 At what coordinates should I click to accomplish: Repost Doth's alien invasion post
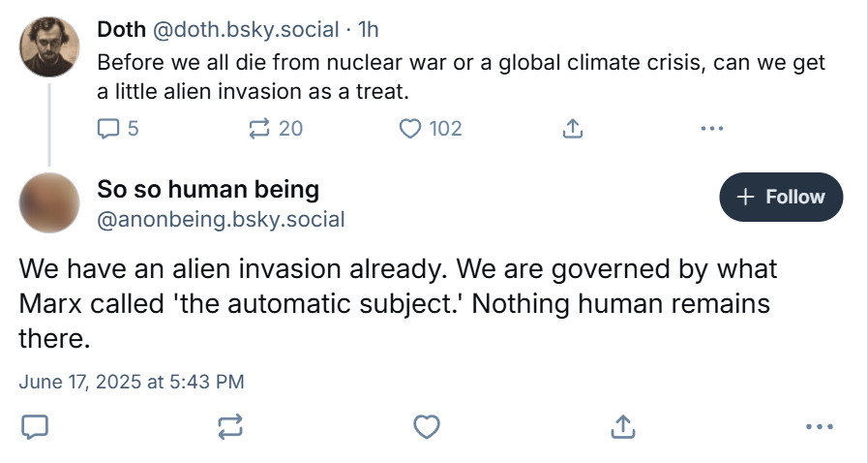[261, 128]
